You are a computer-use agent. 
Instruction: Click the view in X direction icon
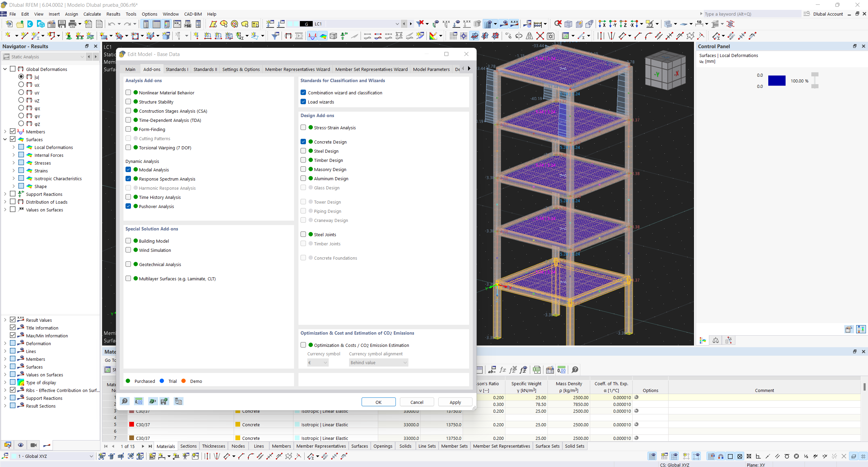coord(602,24)
